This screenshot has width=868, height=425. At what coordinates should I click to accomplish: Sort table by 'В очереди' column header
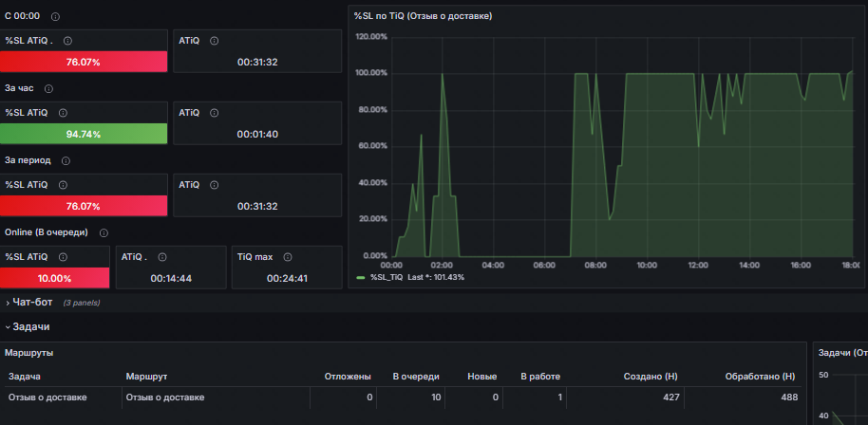tap(416, 377)
